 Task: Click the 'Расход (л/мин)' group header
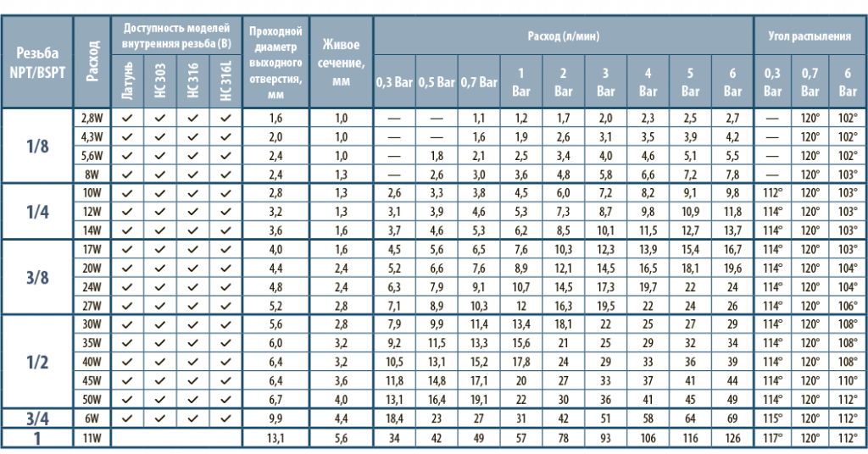click(564, 36)
